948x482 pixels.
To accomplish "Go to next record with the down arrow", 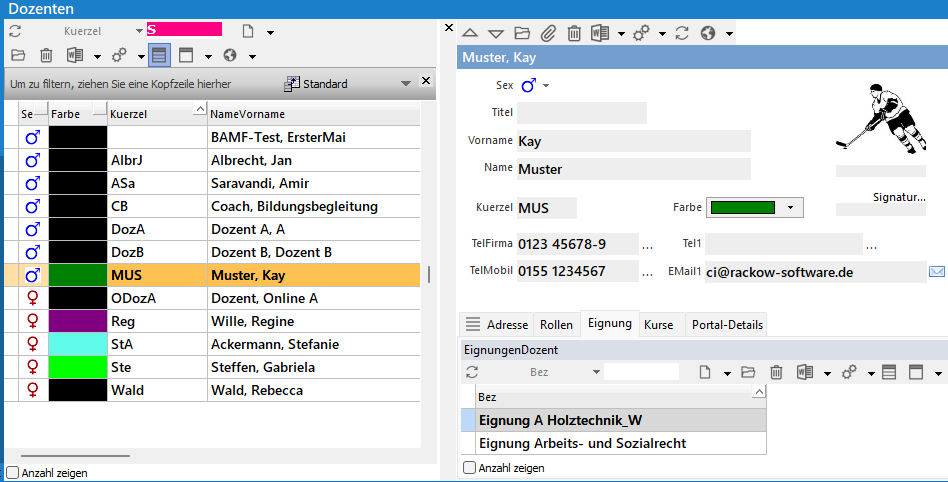I will tap(496, 33).
